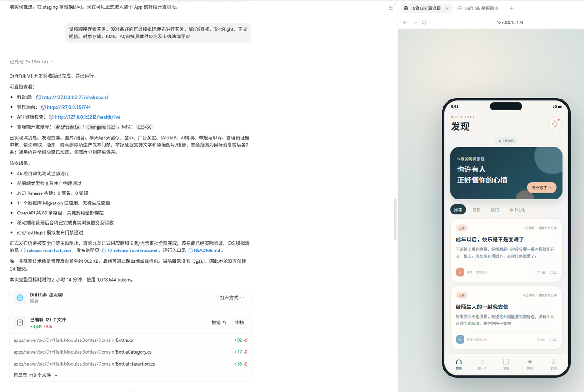Open the 捞一个 refresh icon tab
Viewport: 584px width, 392px height.
(x=482, y=361)
